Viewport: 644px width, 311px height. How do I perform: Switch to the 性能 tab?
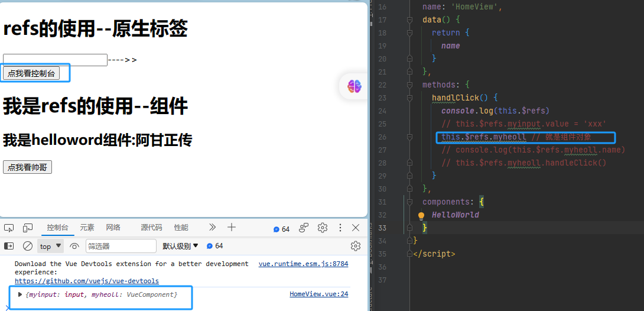(x=181, y=227)
